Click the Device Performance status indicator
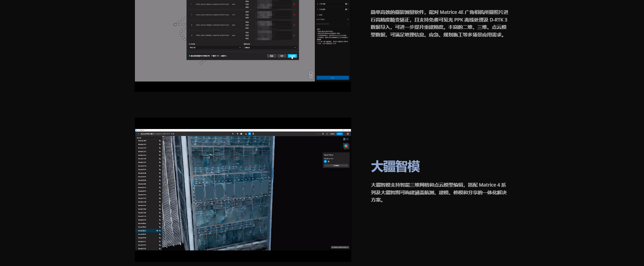The height and width of the screenshot is (266, 644). (340, 247)
